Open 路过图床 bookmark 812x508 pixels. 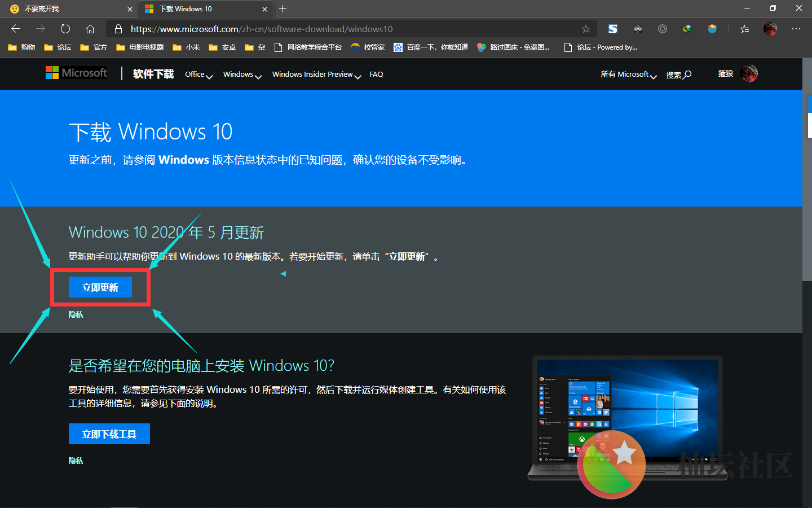click(x=513, y=47)
